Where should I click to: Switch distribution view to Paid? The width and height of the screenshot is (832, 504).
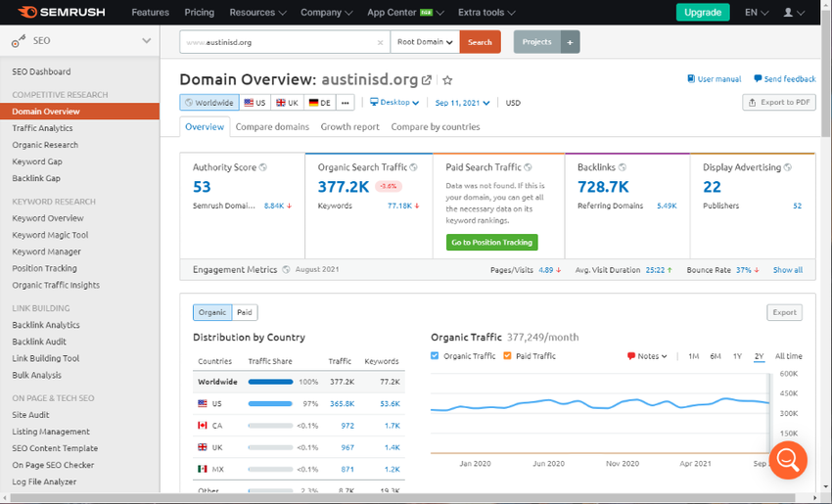pyautogui.click(x=245, y=312)
